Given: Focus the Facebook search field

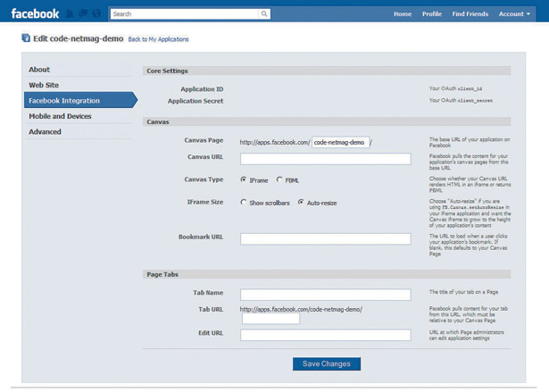Looking at the screenshot, I should click(185, 14).
